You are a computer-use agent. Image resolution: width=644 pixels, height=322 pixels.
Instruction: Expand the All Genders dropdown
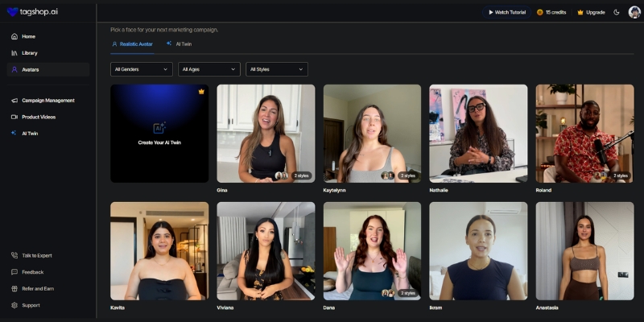(x=142, y=69)
